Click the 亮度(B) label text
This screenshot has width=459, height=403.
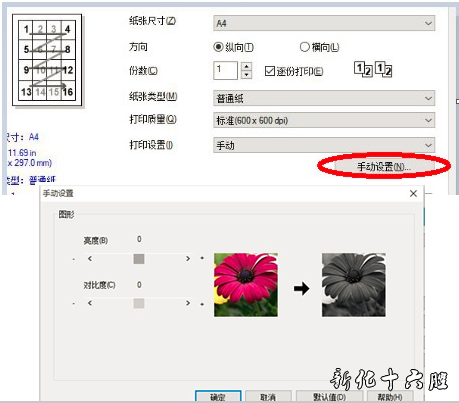click(x=96, y=240)
